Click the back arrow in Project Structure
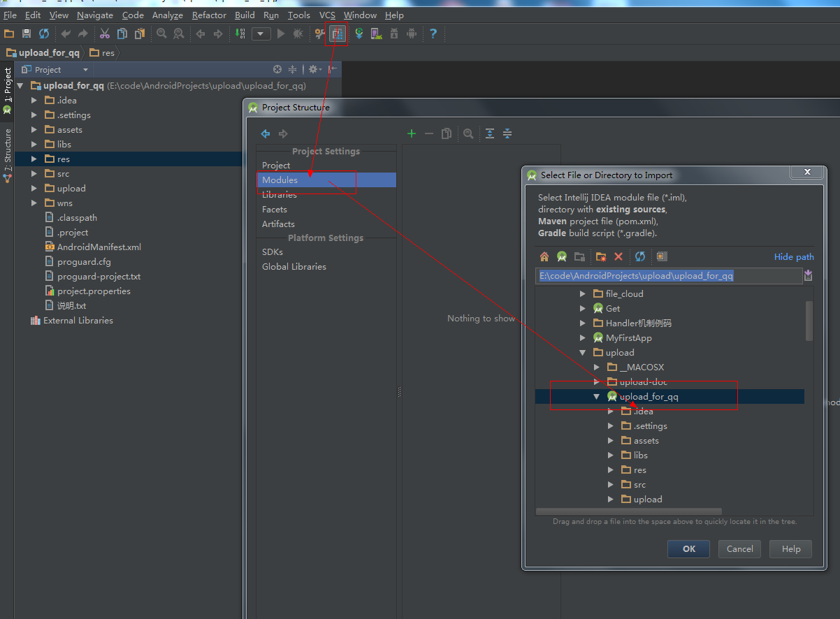This screenshot has height=619, width=840. click(x=266, y=133)
